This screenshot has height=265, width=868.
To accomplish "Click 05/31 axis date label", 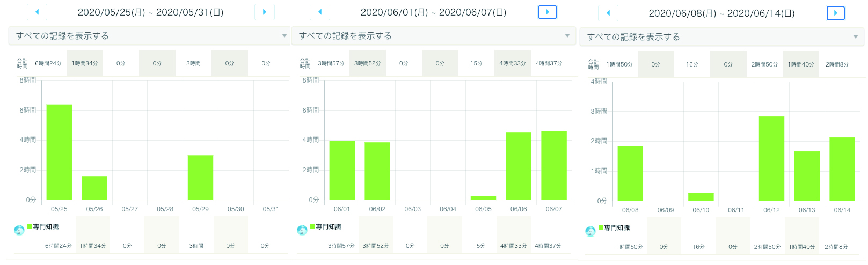I will (271, 209).
